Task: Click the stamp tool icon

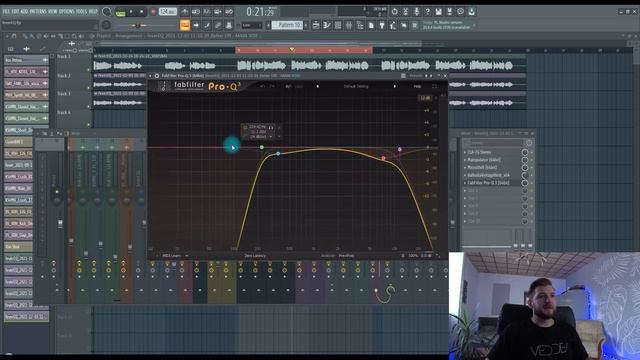Action: coord(229,25)
